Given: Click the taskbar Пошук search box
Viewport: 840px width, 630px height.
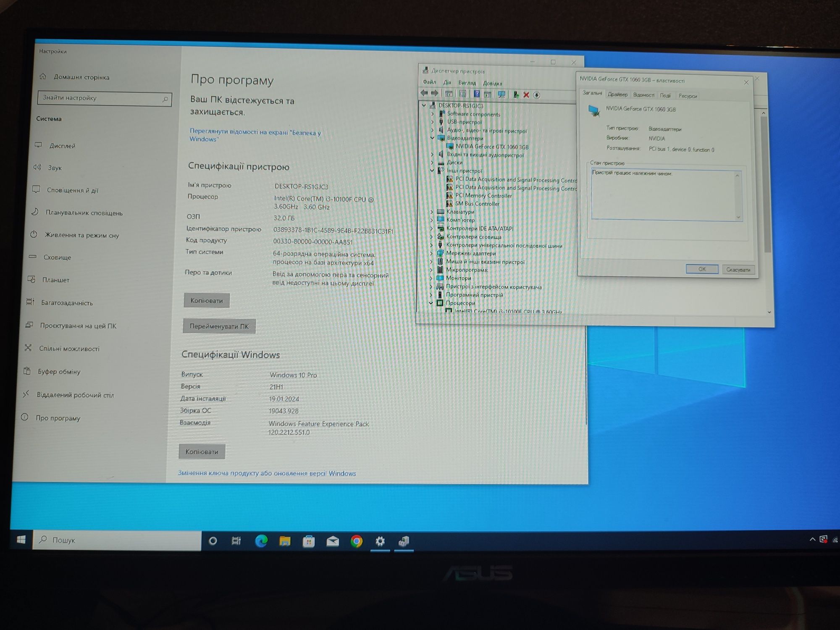Looking at the screenshot, I should pos(117,540).
